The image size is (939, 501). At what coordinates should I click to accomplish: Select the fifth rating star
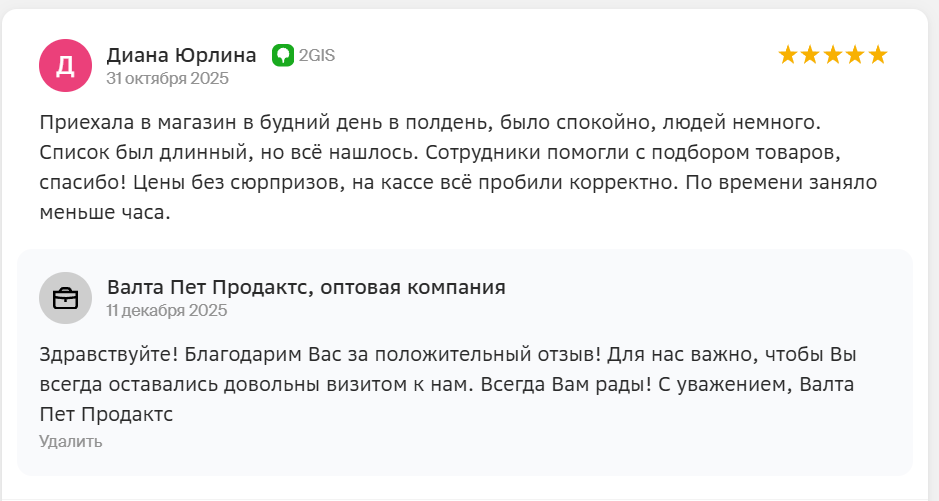click(878, 55)
